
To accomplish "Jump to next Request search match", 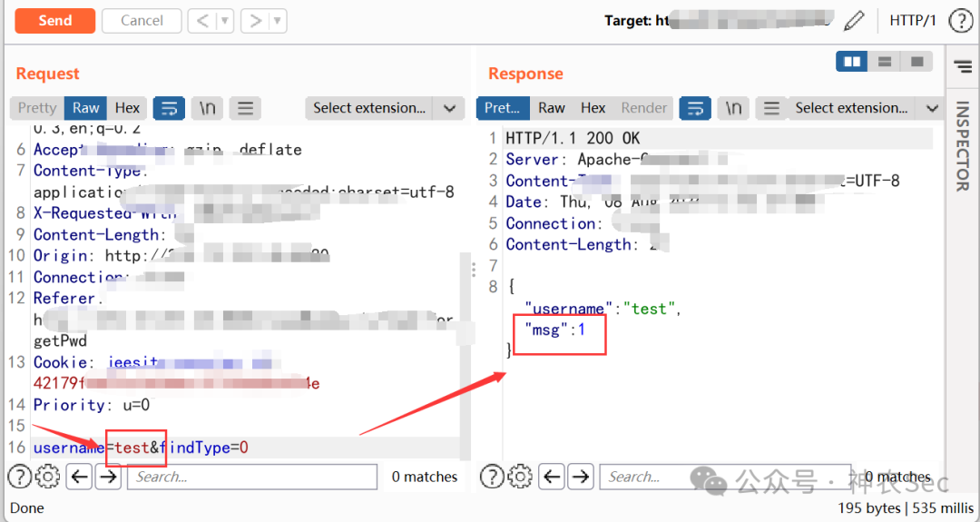I will 108,477.
